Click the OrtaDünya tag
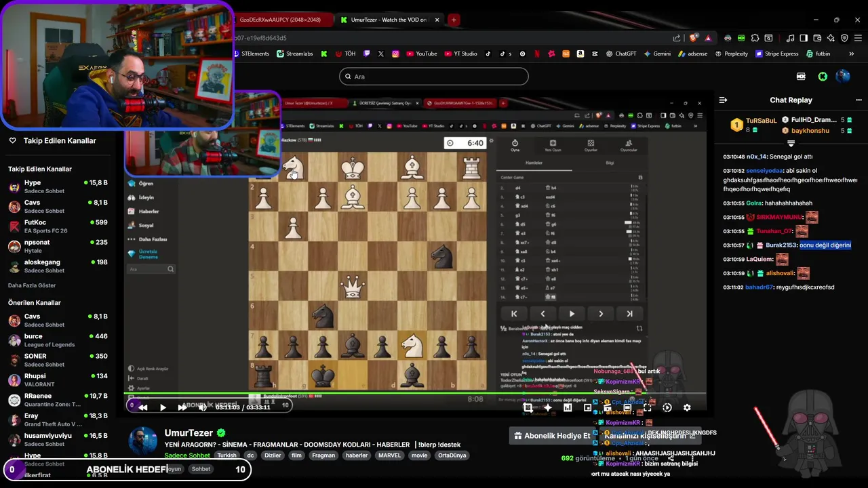This screenshot has height=488, width=868. point(454,455)
